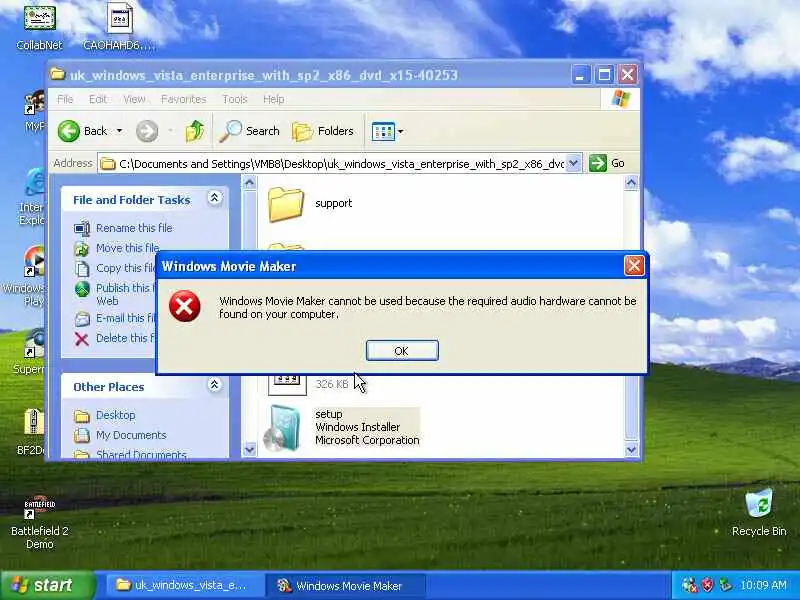This screenshot has height=600, width=800.
Task: Toggle the Folders pane button
Action: tap(323, 131)
